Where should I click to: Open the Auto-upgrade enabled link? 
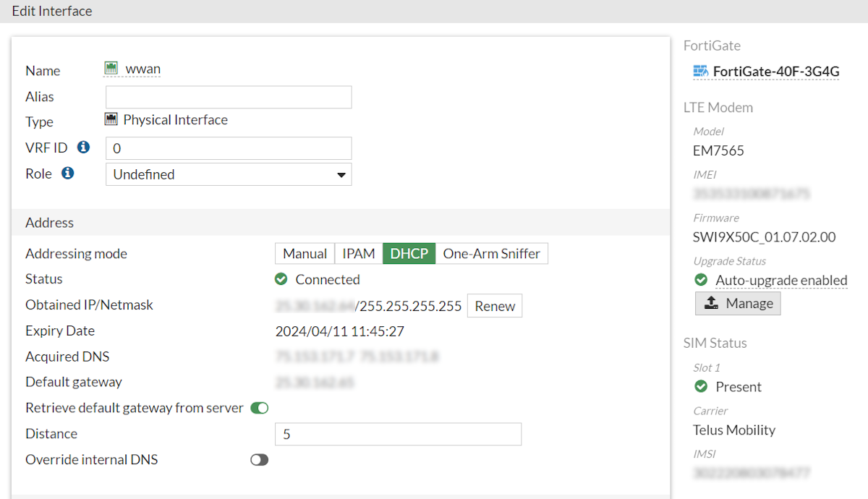(781, 280)
